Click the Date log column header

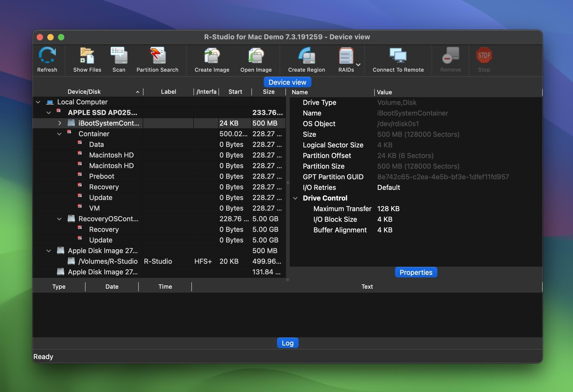point(112,287)
